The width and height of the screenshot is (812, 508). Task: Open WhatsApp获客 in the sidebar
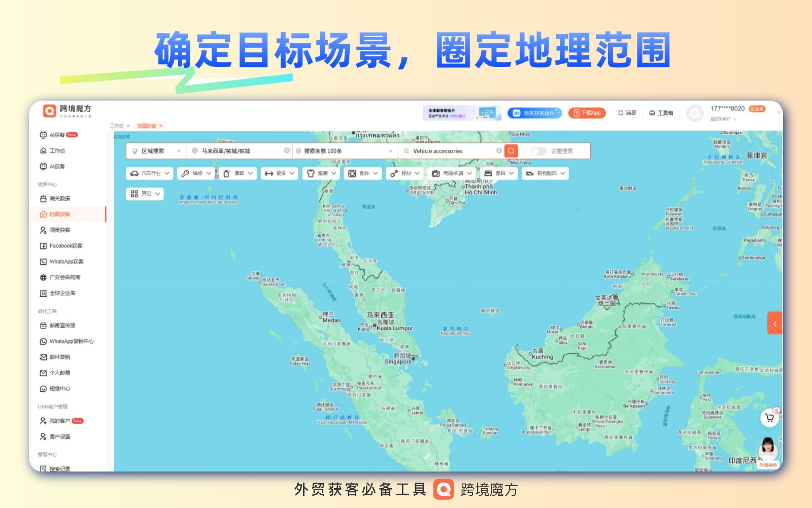66,262
